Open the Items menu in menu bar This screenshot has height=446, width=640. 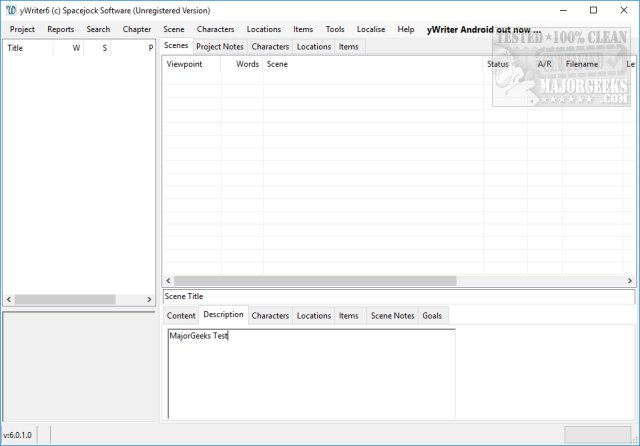click(x=303, y=29)
